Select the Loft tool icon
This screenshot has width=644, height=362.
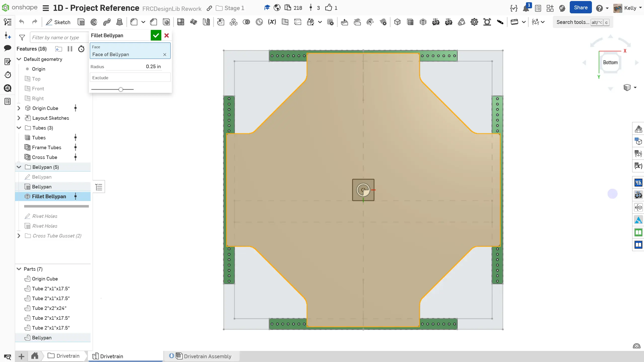pos(120,22)
